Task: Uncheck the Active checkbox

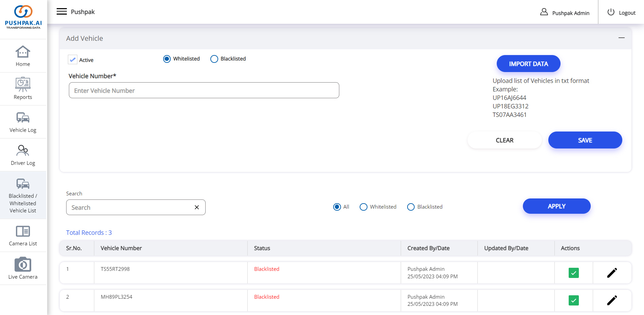Action: click(x=72, y=59)
